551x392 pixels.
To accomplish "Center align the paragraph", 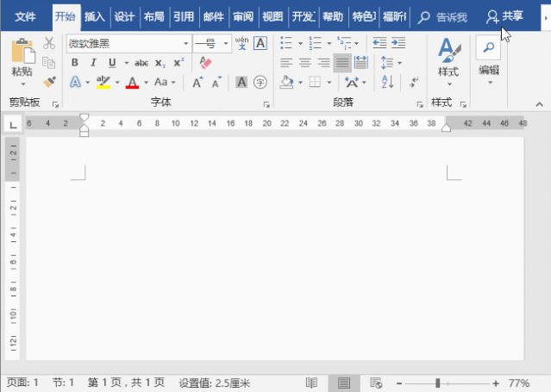I will 305,63.
